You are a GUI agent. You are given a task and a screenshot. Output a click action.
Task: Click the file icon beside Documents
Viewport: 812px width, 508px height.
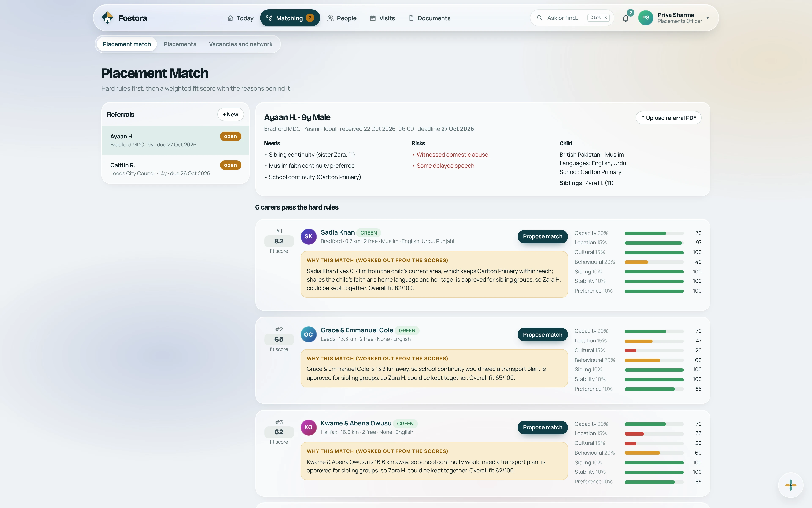tap(411, 18)
